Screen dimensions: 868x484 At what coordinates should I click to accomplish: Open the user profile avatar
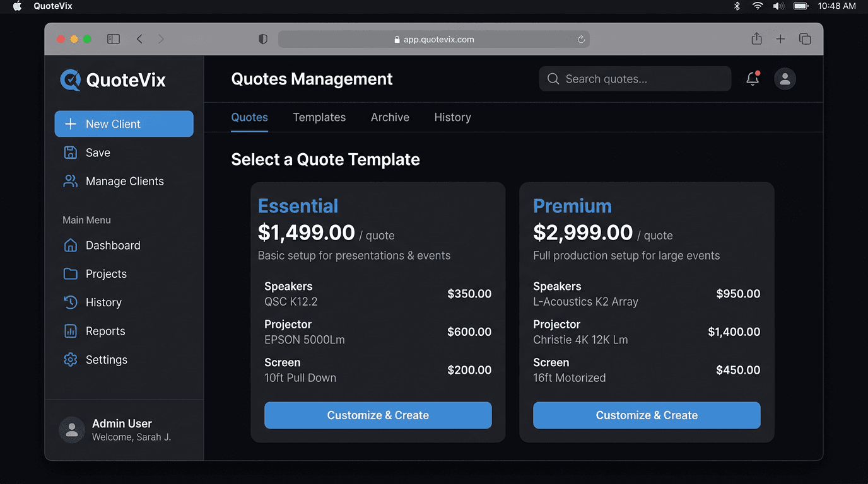785,79
